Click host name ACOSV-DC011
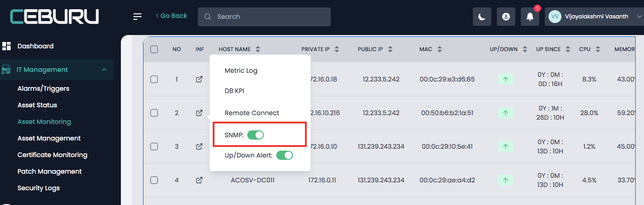644x205 pixels. (253, 180)
